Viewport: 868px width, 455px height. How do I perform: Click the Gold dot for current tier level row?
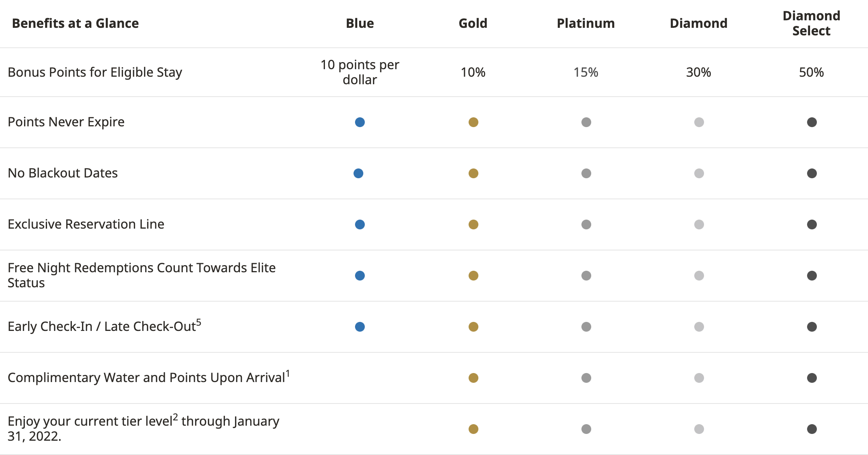pos(473,429)
